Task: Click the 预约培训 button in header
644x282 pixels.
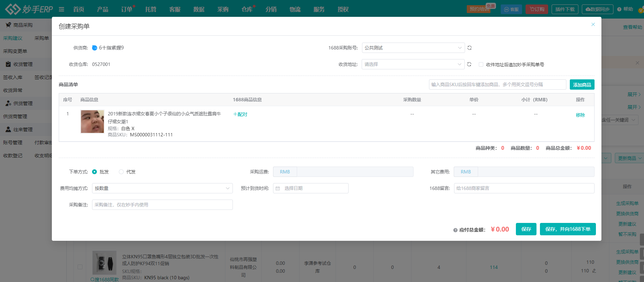Action: click(x=479, y=9)
